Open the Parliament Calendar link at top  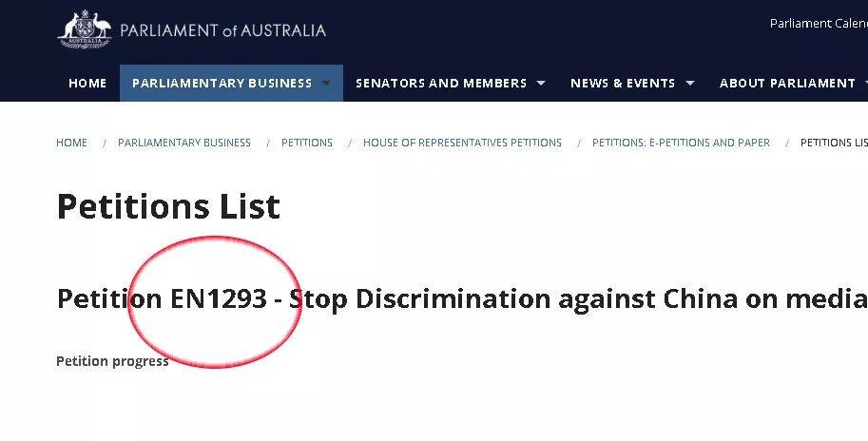coord(819,23)
